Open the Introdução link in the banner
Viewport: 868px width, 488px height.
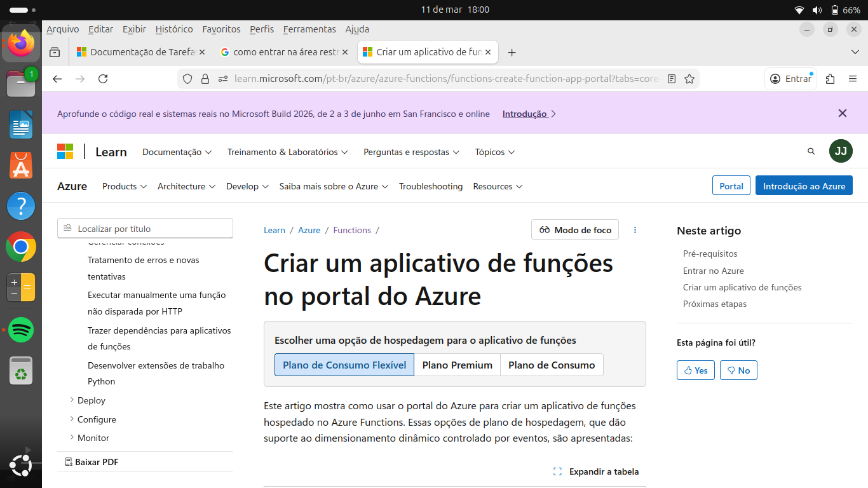[x=529, y=114]
